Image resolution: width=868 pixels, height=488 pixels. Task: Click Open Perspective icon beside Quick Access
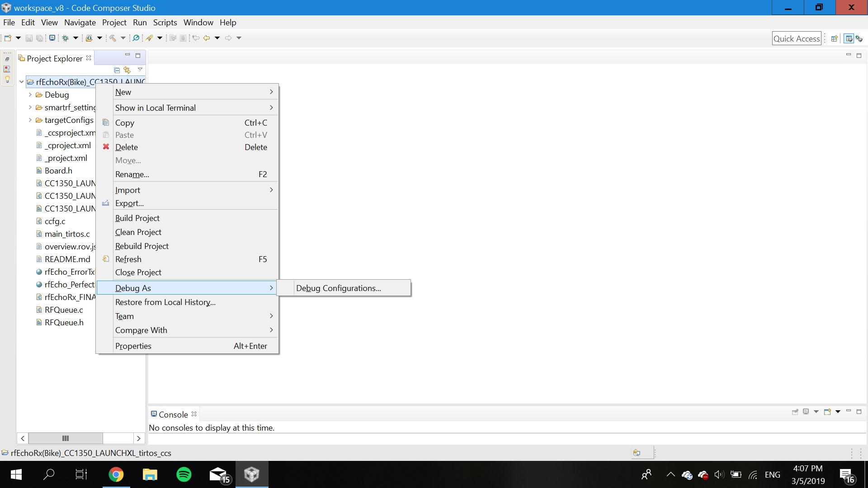835,39
